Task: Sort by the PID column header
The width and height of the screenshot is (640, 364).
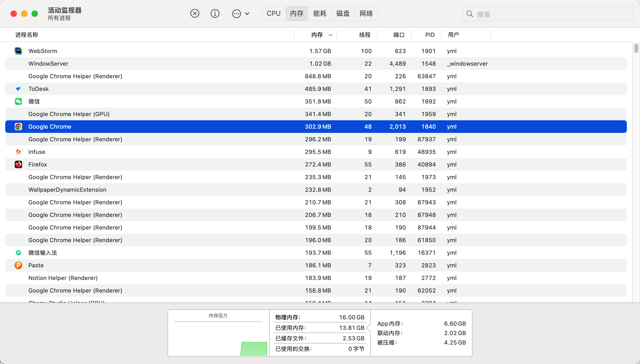Action: click(x=430, y=35)
